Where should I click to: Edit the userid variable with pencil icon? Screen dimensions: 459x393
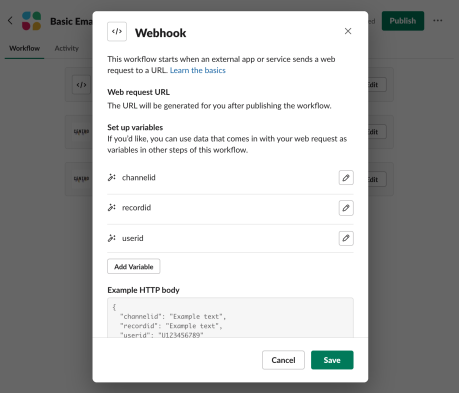[x=346, y=238]
